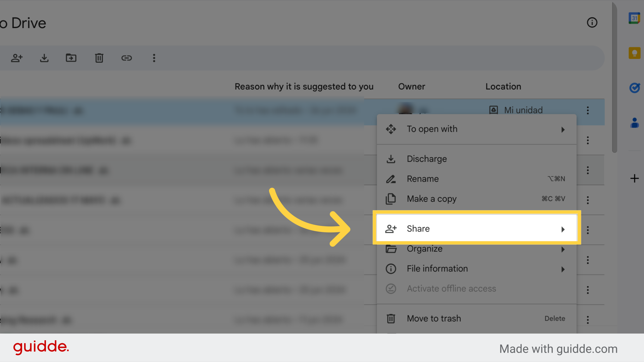Click the Owner column header
Viewport: 644px width, 362px height.
click(412, 86)
